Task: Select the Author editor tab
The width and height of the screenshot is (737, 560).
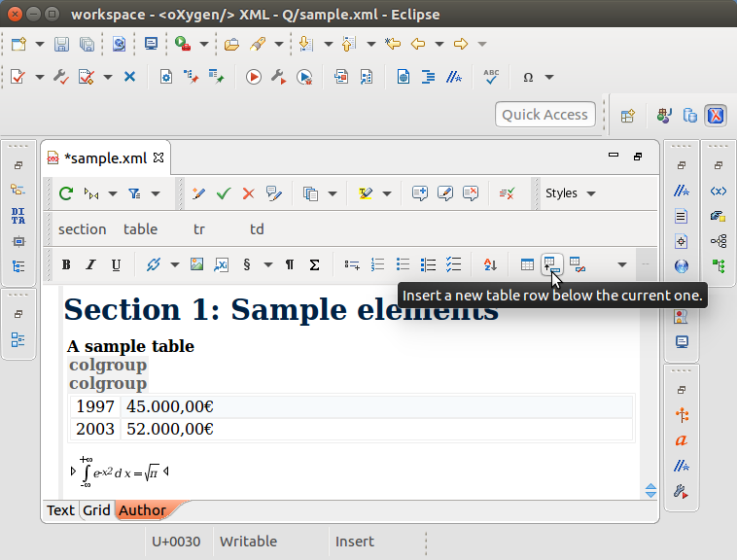Action: tap(142, 510)
